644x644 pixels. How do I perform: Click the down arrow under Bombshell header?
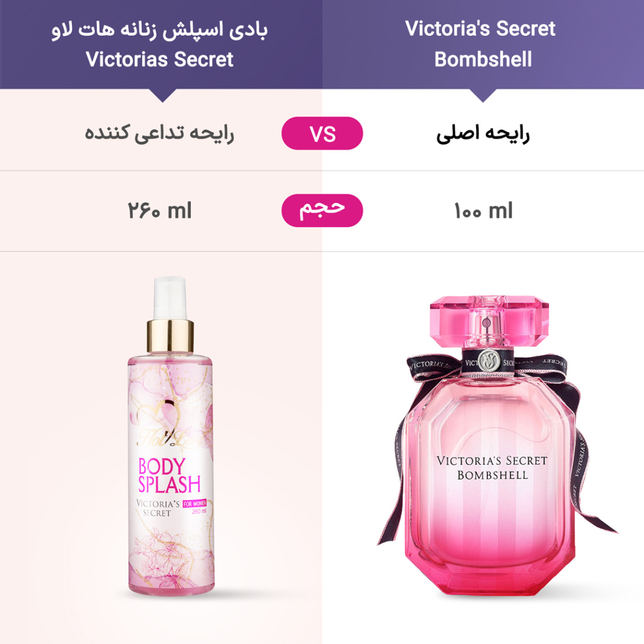(483, 95)
